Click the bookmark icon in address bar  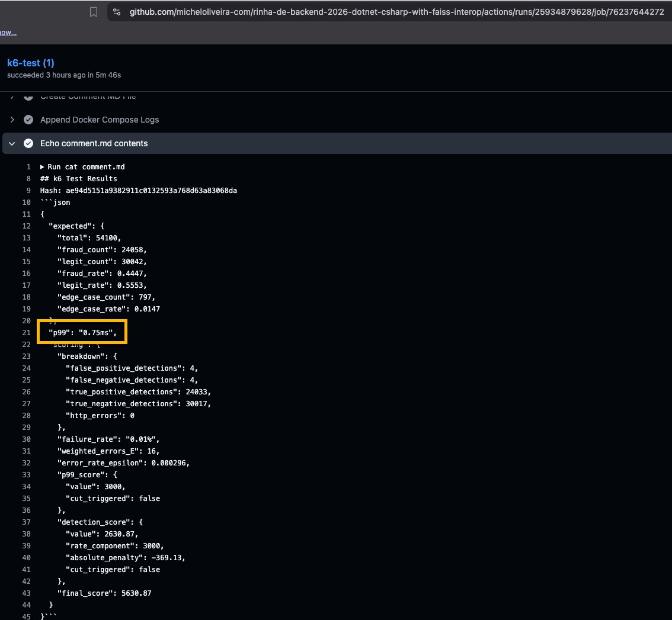(94, 12)
